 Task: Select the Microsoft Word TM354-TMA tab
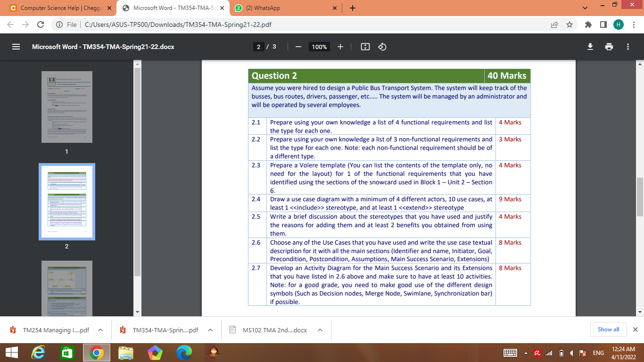(x=173, y=8)
